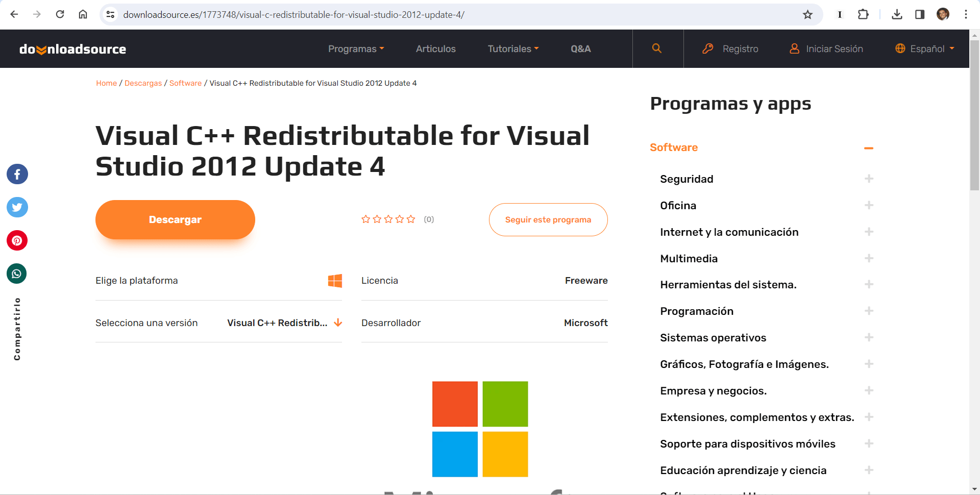Share page via WhatsApp icon

pyautogui.click(x=17, y=274)
